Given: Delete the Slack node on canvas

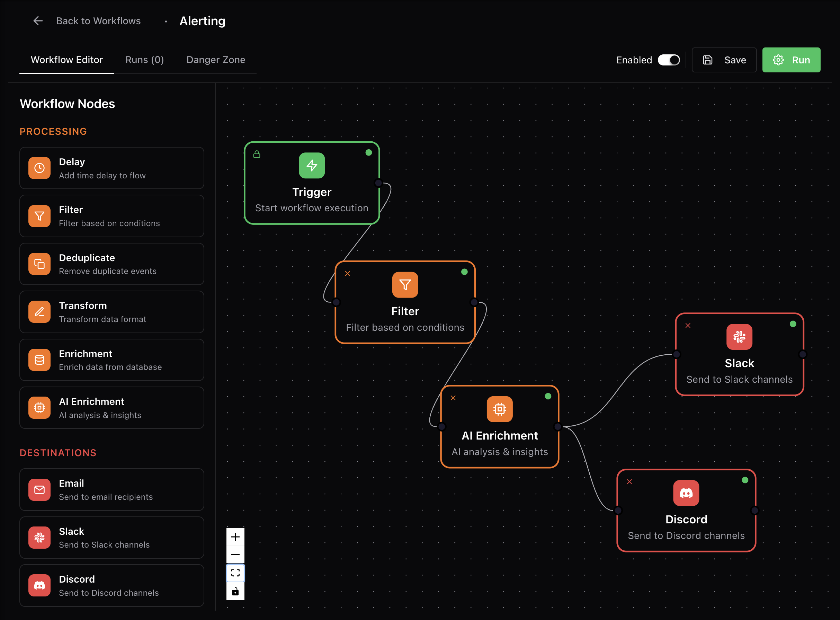Looking at the screenshot, I should click(688, 326).
